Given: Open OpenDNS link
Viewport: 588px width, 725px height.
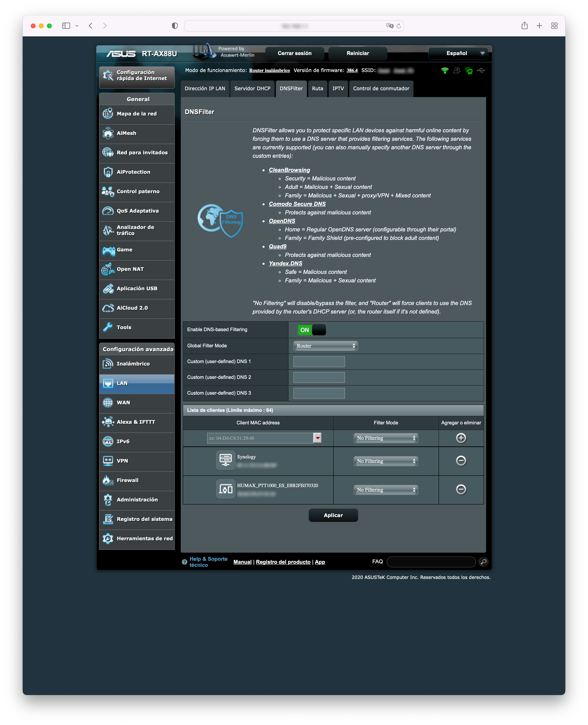Looking at the screenshot, I should point(282,221).
